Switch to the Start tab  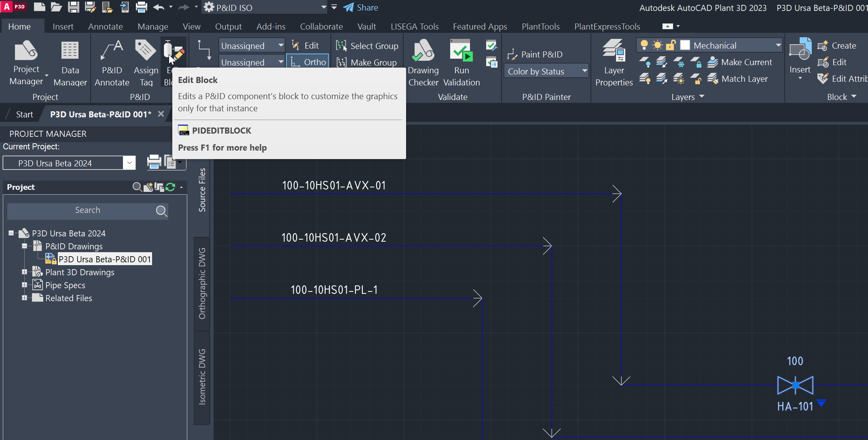pos(25,114)
